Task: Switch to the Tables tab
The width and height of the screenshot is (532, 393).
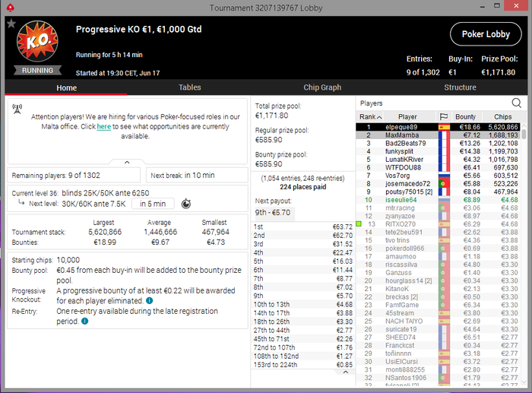Action: pyautogui.click(x=190, y=87)
